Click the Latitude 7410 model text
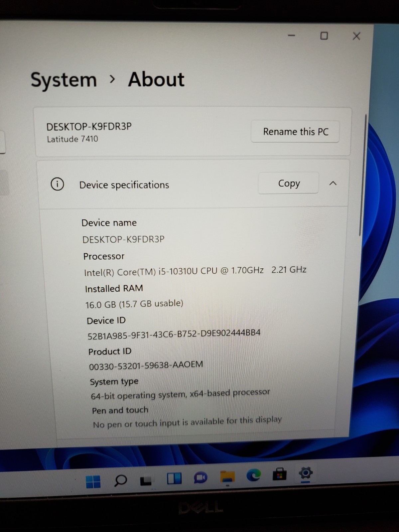Viewport: 399px width, 532px height. pyautogui.click(x=72, y=139)
